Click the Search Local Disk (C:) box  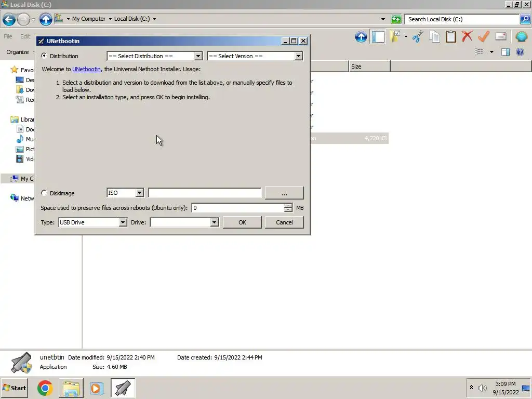click(x=462, y=19)
